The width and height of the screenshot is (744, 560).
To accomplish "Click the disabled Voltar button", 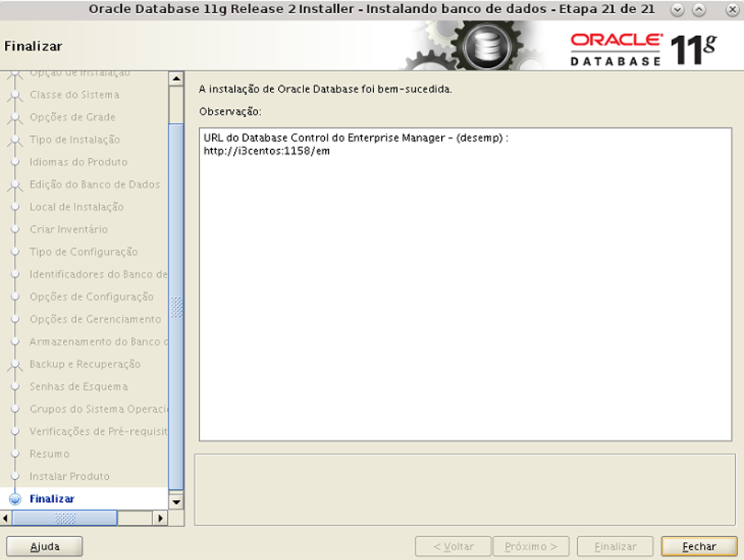I will (453, 546).
